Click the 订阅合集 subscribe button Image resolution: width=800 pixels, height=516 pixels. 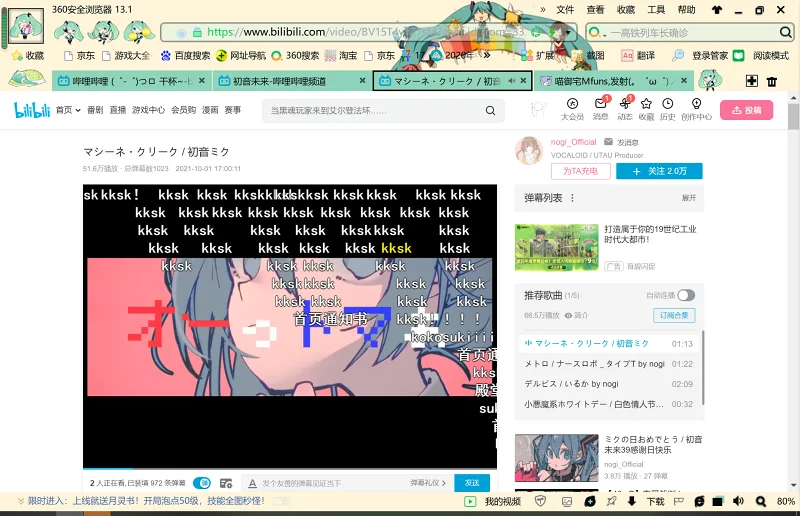click(x=674, y=315)
